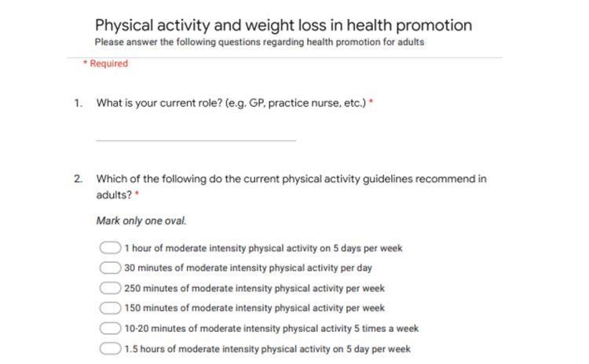Click the option text 250 minutes of moderate intensity
The width and height of the screenshot is (589, 364).
[x=254, y=288]
